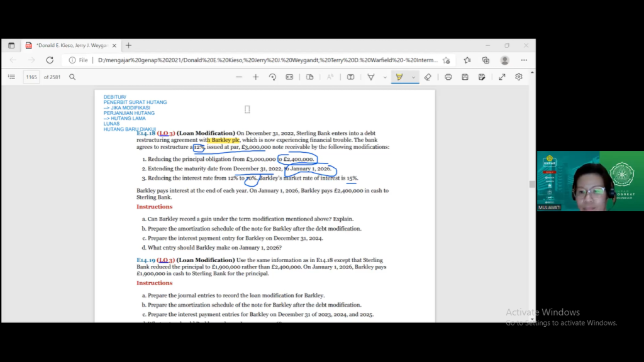644x362 pixels.
Task: Zoom out with the minus button
Action: point(239,77)
